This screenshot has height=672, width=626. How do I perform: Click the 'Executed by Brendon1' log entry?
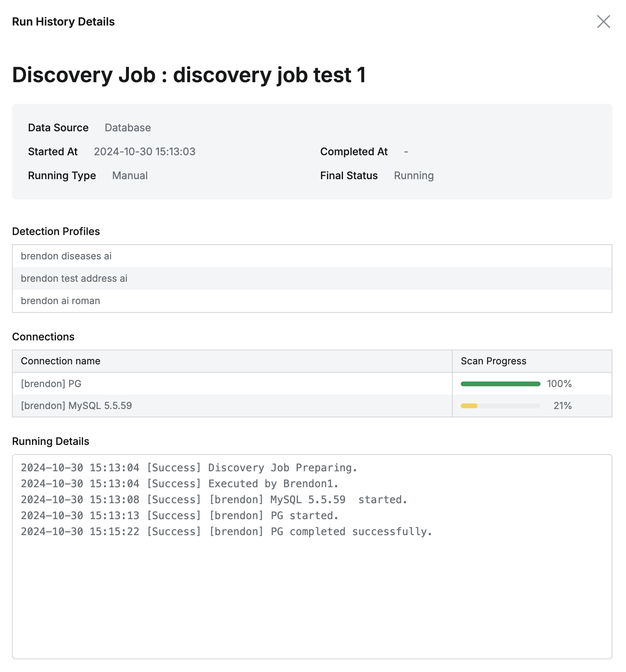click(180, 484)
